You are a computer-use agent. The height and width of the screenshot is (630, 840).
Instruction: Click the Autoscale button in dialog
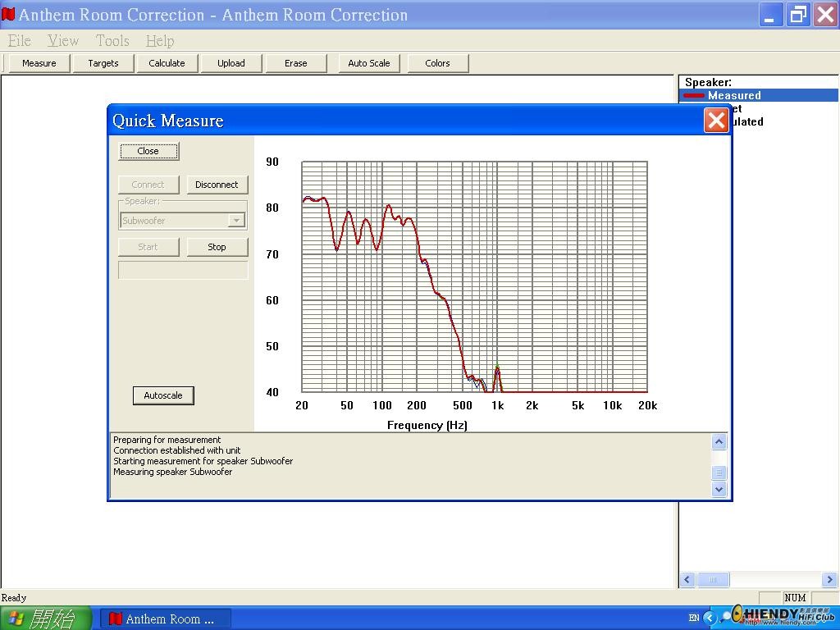pyautogui.click(x=163, y=395)
